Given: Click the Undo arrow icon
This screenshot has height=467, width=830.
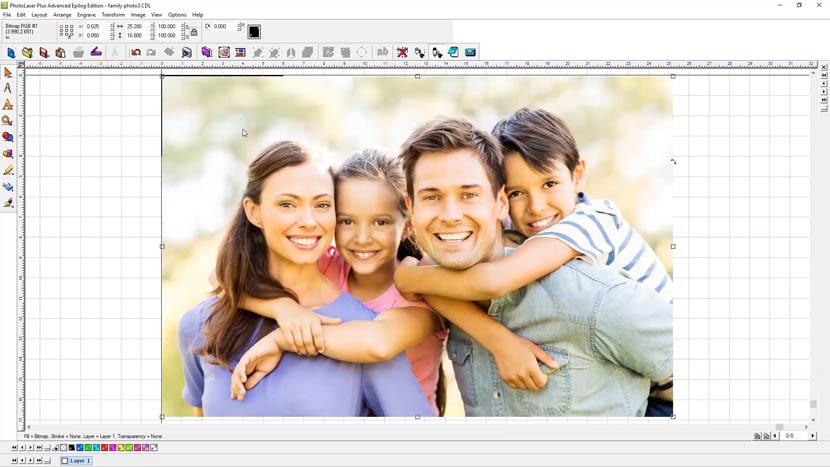Looking at the screenshot, I should click(x=136, y=52).
